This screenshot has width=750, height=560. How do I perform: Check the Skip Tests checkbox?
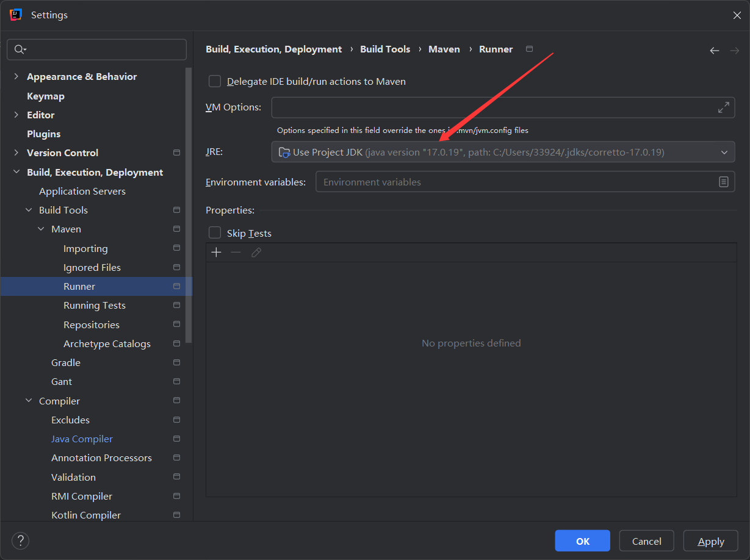215,233
